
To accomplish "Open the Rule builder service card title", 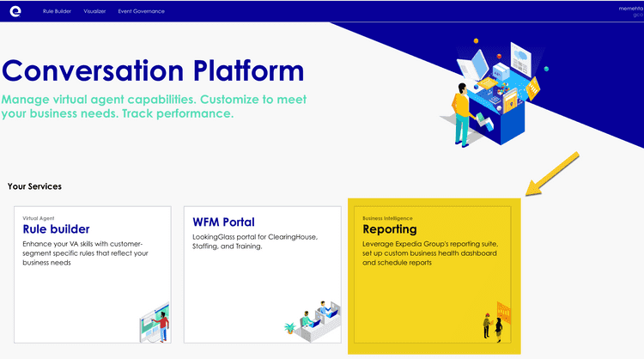I will coord(56,228).
